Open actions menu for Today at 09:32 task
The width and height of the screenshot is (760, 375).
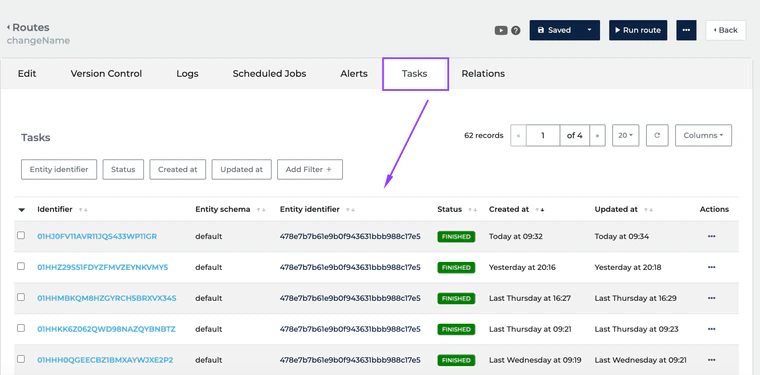coord(712,236)
